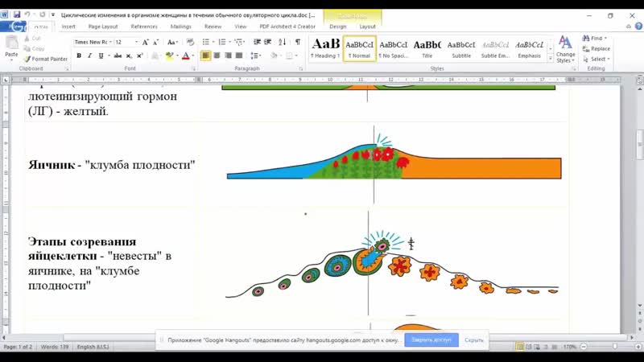Center-align the paragraph text

217,56
